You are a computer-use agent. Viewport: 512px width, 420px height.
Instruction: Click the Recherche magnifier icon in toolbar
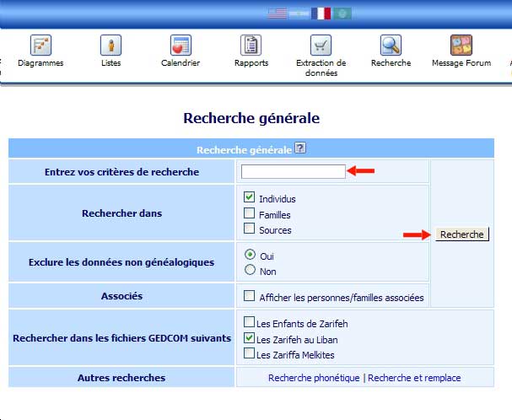[x=391, y=46]
